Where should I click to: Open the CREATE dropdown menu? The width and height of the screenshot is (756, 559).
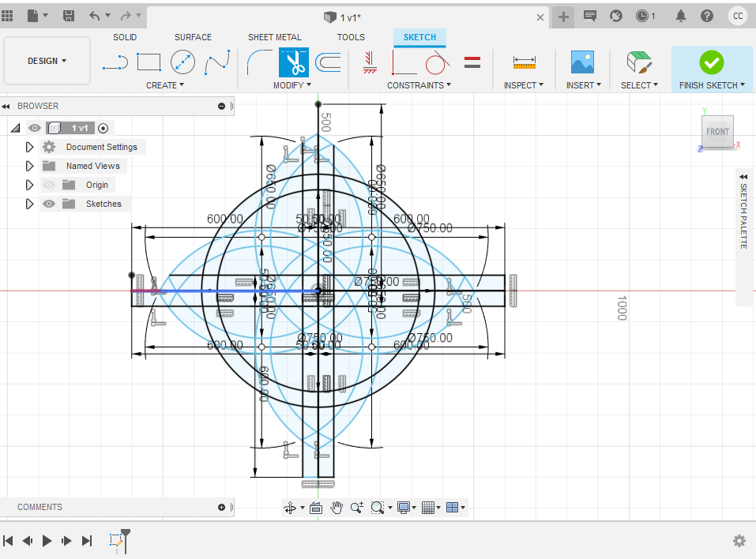pos(165,85)
